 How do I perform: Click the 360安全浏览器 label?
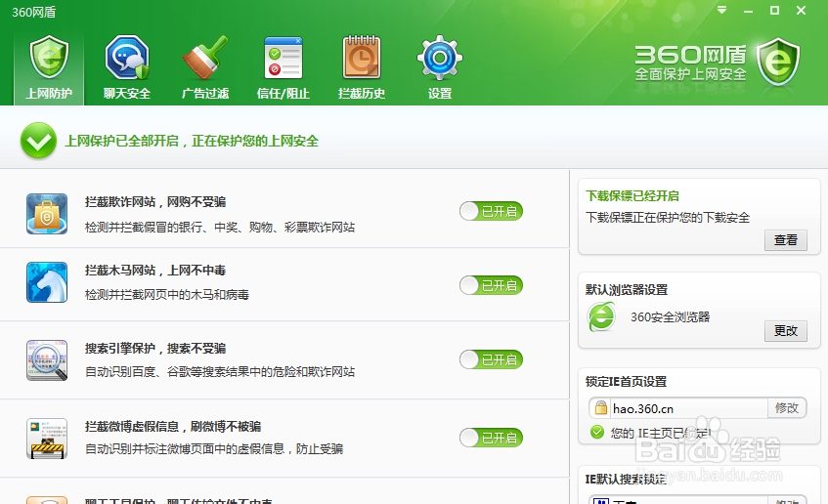click(670, 317)
